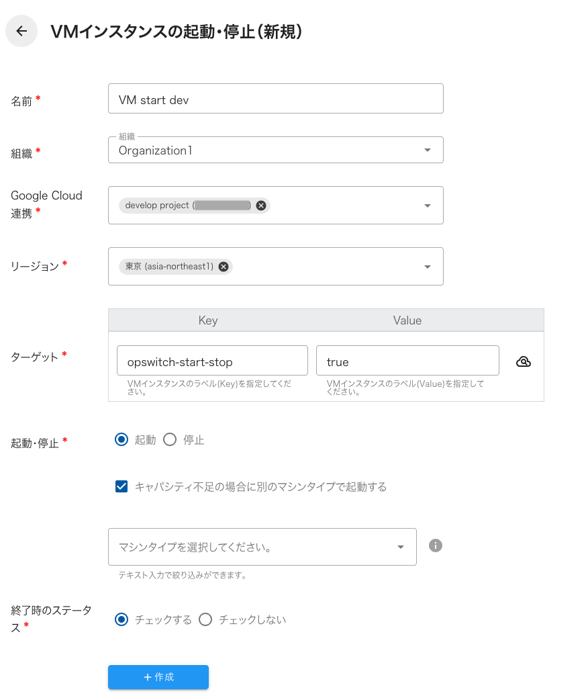Screen dimensions: 588x700
Task: Click the cloud lookup icon next to Value
Action: click(523, 361)
